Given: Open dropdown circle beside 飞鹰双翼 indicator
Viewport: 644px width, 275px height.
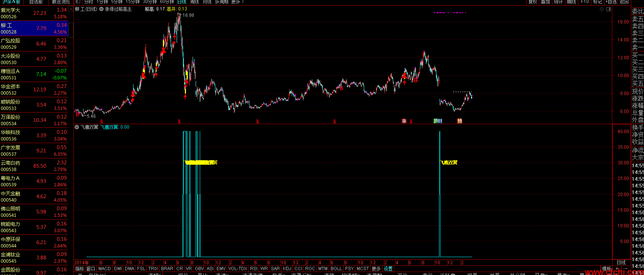Looking at the screenshot, I should (77, 127).
